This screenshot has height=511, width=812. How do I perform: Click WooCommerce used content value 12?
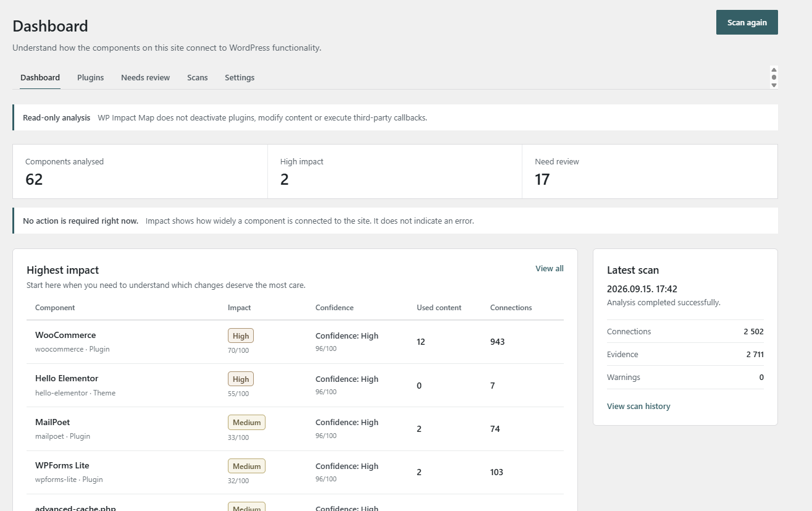[421, 342]
